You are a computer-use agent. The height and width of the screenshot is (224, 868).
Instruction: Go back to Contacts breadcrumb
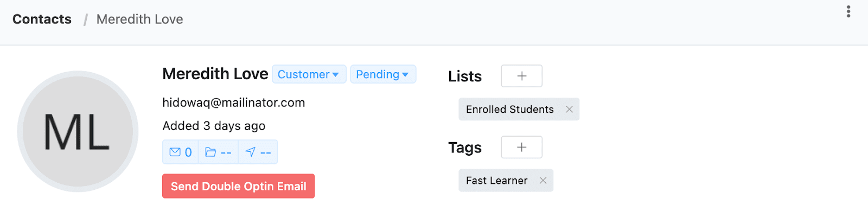tap(42, 20)
